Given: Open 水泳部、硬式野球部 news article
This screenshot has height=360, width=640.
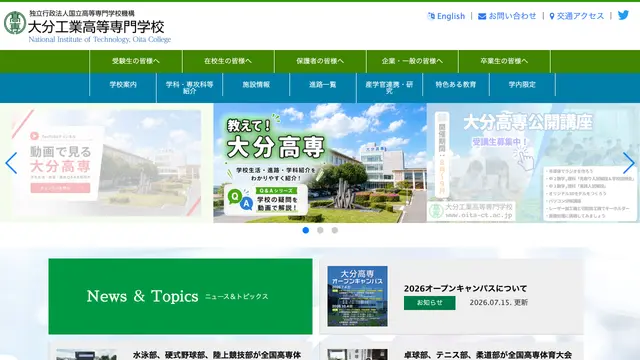Looking at the screenshot, I should [x=217, y=355].
